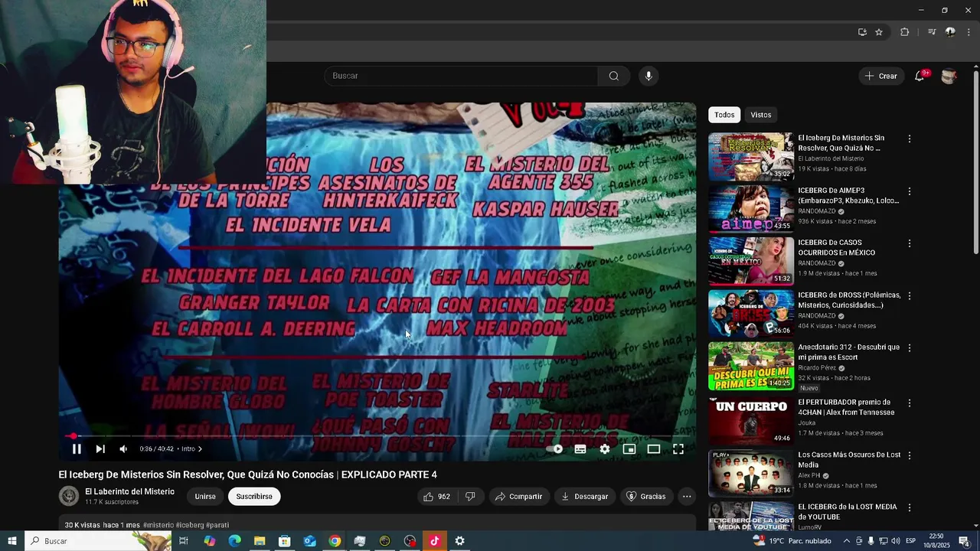Viewport: 980px width, 551px height.
Task: Mute the video volume
Action: (123, 449)
